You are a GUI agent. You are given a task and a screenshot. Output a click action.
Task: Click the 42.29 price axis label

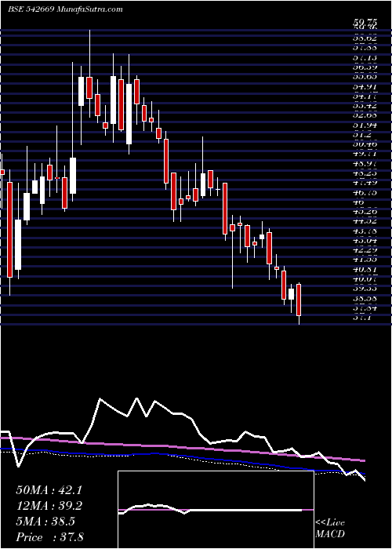click(364, 250)
